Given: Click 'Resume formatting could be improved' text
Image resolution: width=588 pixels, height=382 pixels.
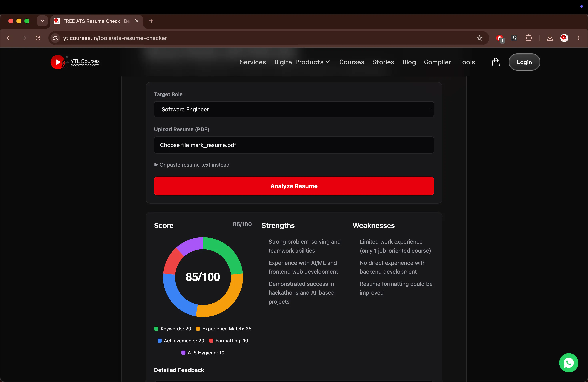Looking at the screenshot, I should pyautogui.click(x=396, y=288).
